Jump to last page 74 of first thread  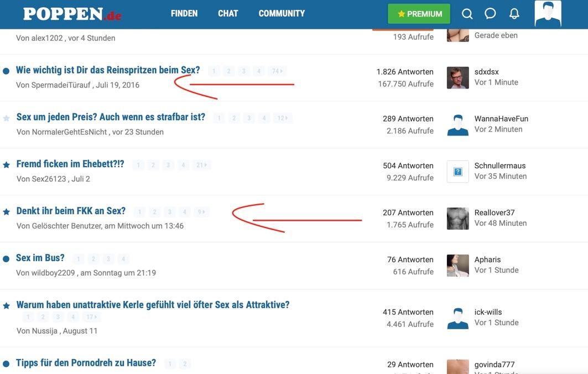277,71
